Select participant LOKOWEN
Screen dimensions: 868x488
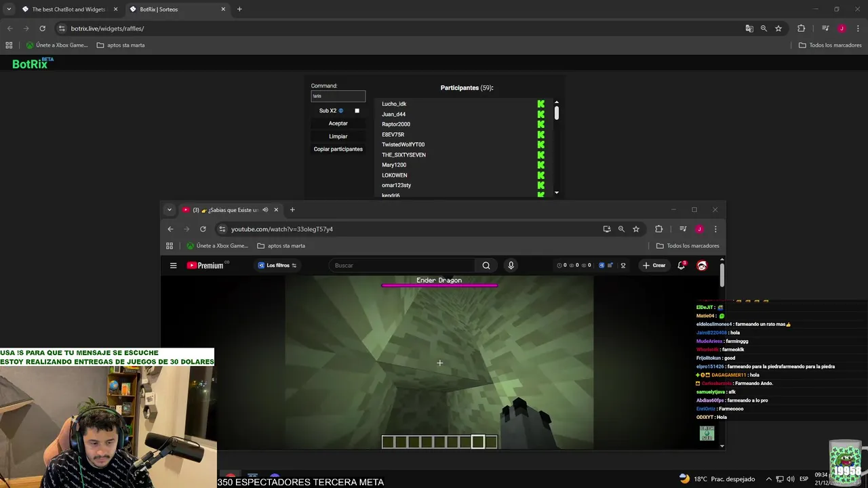click(x=395, y=175)
